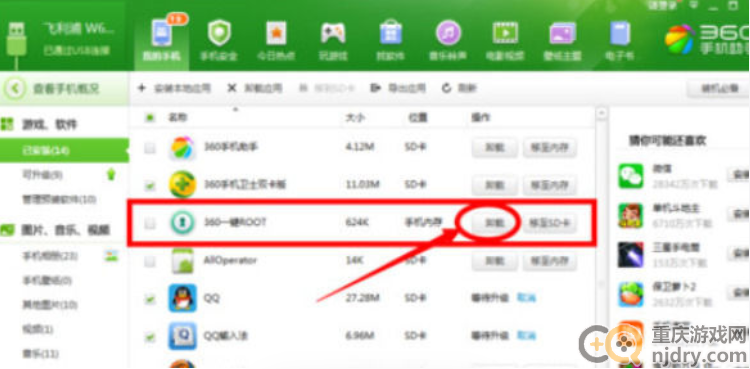Uninstall 360手机卫士 with 卸载 button
750x369 pixels.
coord(494,185)
